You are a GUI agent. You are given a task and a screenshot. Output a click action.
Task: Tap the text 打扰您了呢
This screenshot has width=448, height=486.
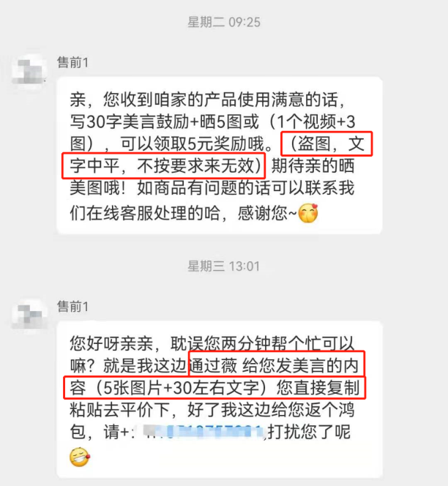pos(309,432)
